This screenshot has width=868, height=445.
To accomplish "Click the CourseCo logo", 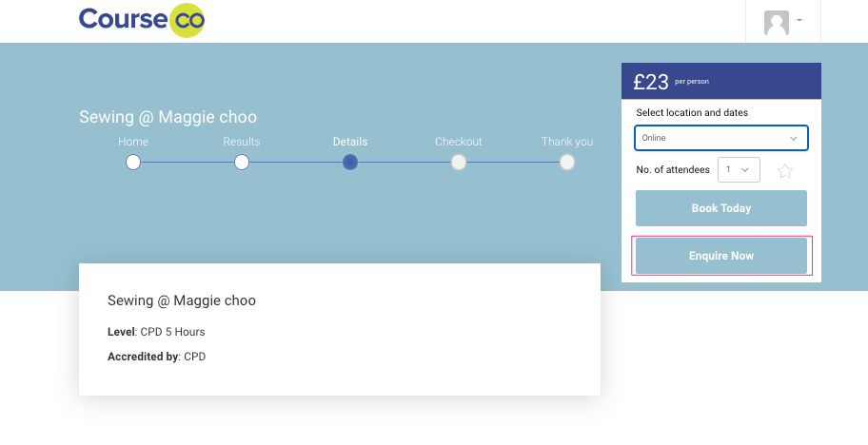I will [x=142, y=20].
